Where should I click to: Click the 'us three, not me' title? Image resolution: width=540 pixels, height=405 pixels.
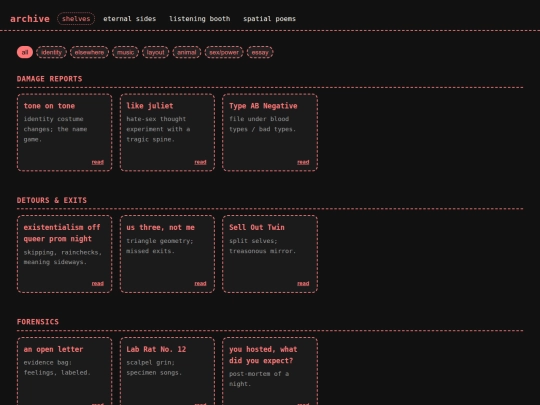coord(160,227)
